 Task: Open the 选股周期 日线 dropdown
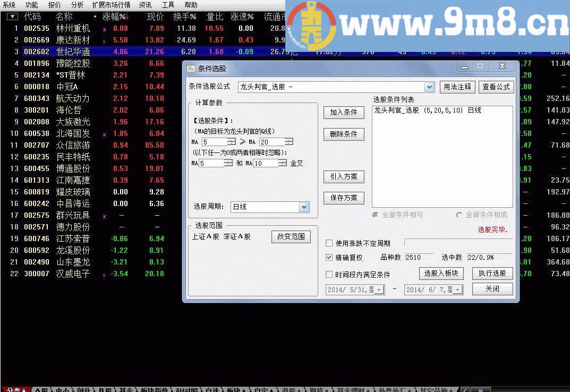304,207
